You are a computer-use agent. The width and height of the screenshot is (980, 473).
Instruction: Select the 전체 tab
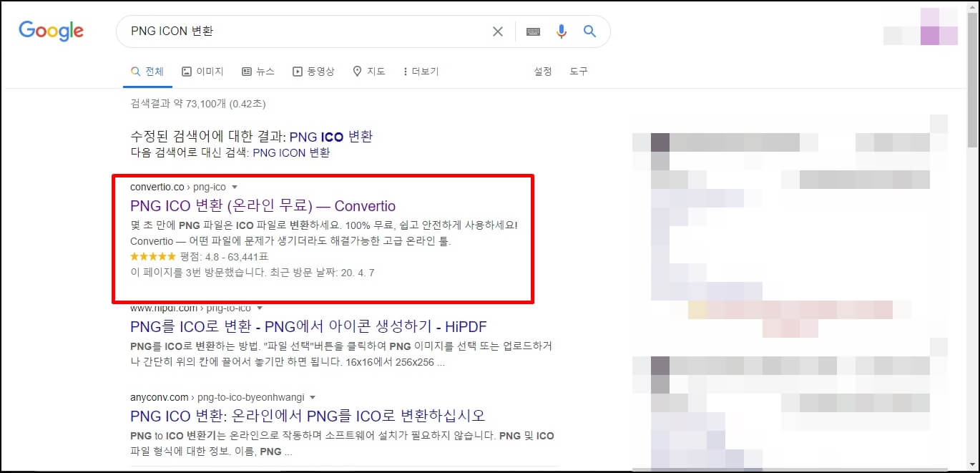(x=147, y=72)
